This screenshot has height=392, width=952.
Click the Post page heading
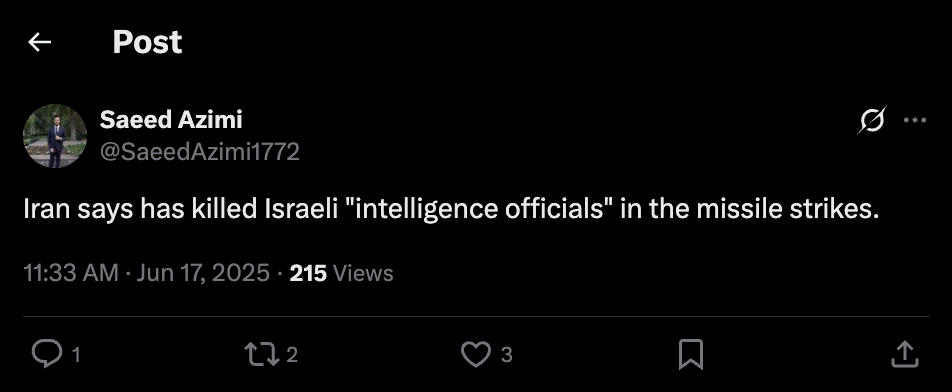pos(148,42)
